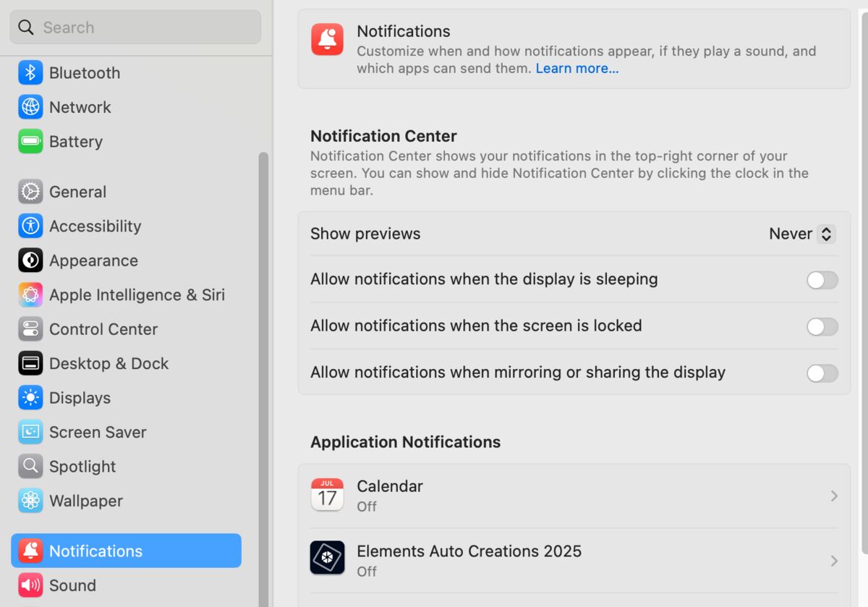
Task: Open Network settings via its globe icon
Action: pyautogui.click(x=30, y=107)
